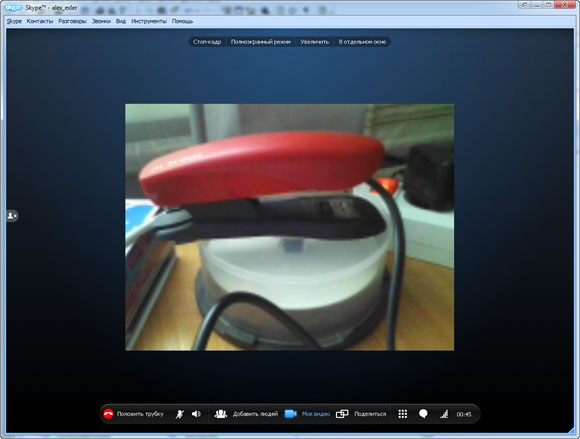Viewport: 580px width, 439px height.
Task: Open the Инструменты menu
Action: pyautogui.click(x=149, y=21)
